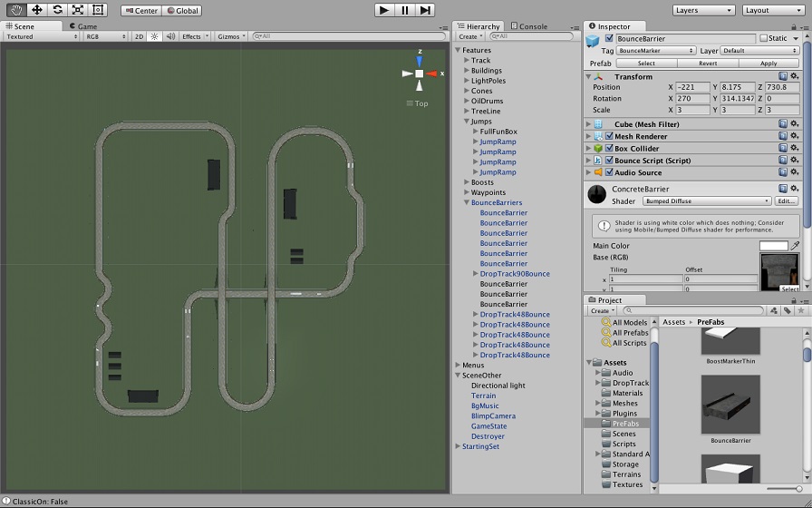Toggle Box Collider enabled checkbox

click(609, 148)
